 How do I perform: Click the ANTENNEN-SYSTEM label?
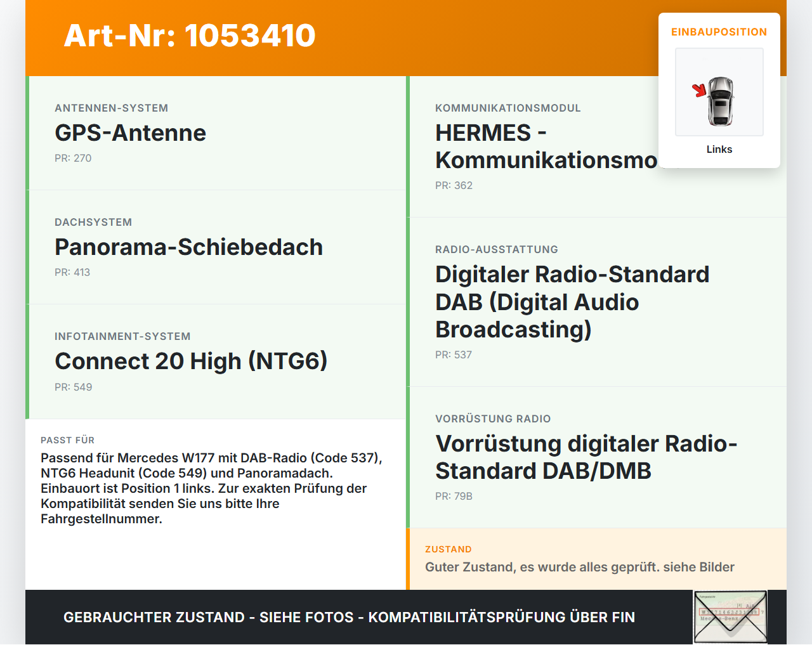[x=112, y=108]
